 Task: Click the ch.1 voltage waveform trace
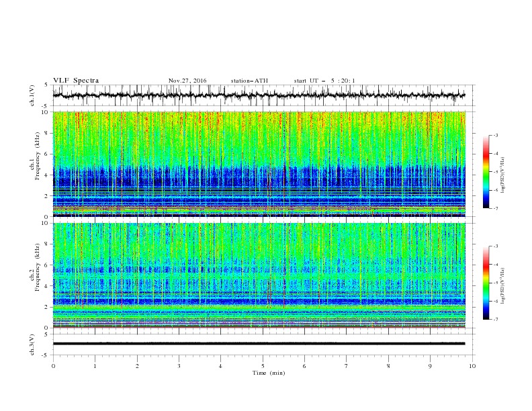(x=259, y=95)
